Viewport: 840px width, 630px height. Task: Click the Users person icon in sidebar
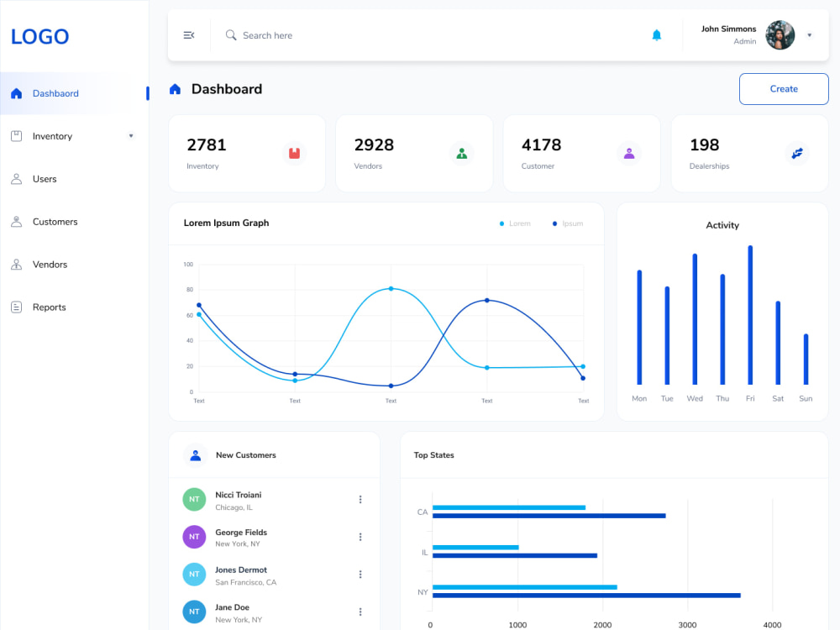click(x=17, y=179)
